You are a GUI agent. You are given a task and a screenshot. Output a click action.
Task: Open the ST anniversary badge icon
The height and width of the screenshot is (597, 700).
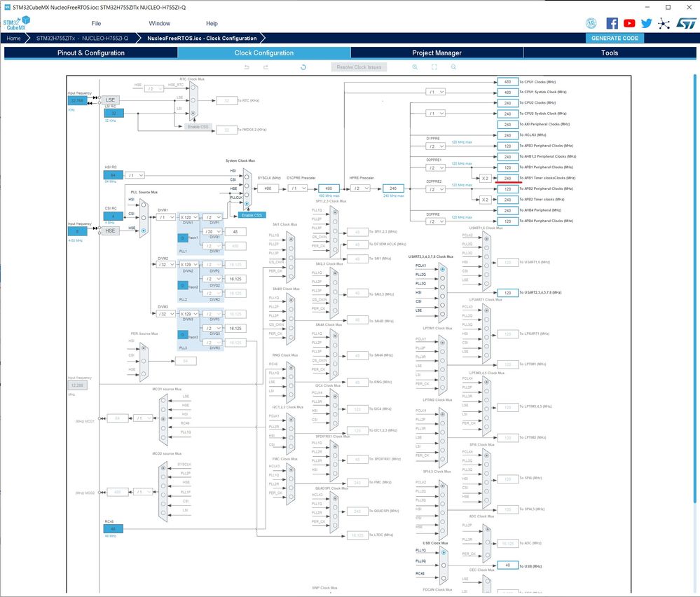tap(591, 23)
